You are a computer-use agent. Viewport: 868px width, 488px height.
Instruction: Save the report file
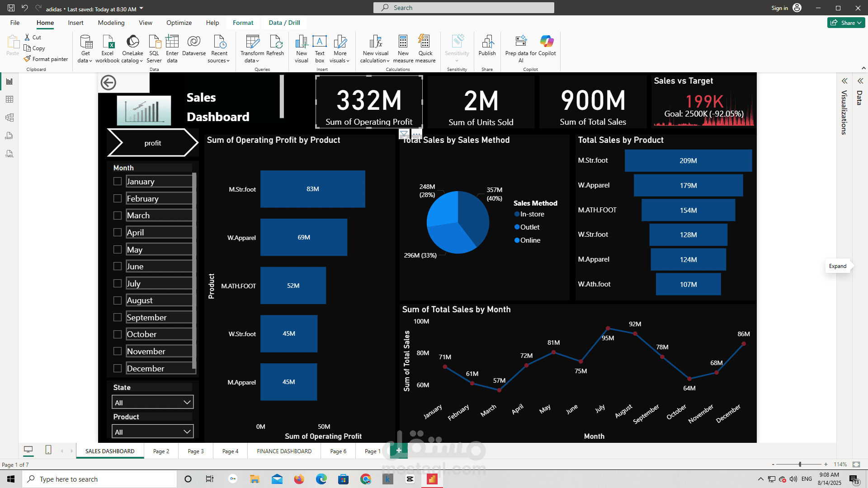pos(11,8)
